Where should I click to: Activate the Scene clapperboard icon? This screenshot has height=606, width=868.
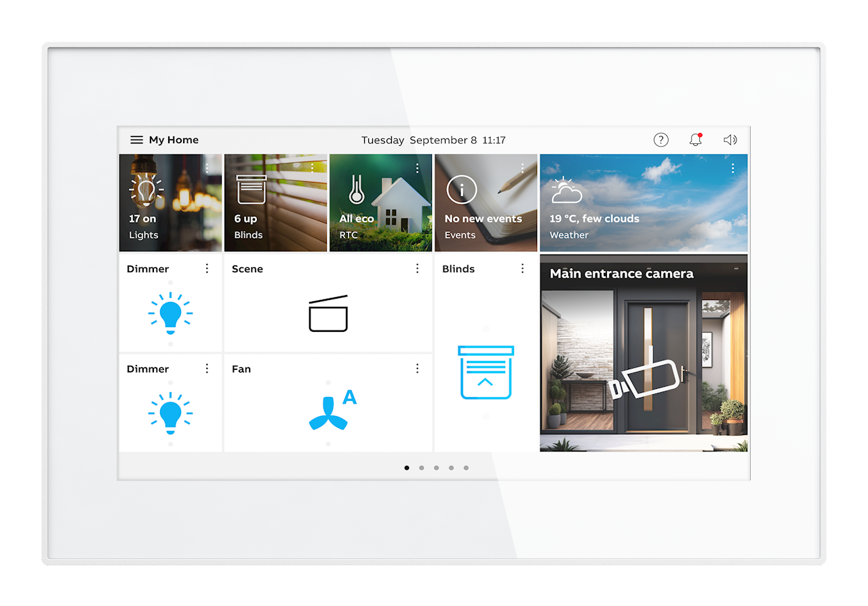click(328, 314)
